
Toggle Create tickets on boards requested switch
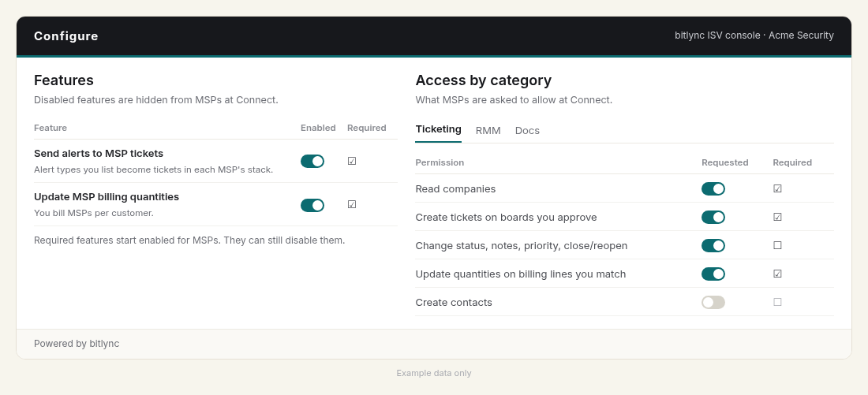[713, 217]
